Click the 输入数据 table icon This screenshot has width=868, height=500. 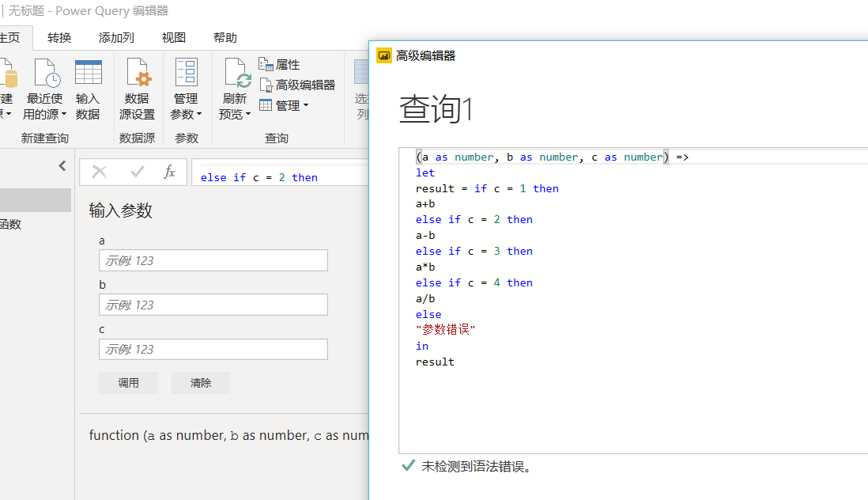click(x=88, y=73)
